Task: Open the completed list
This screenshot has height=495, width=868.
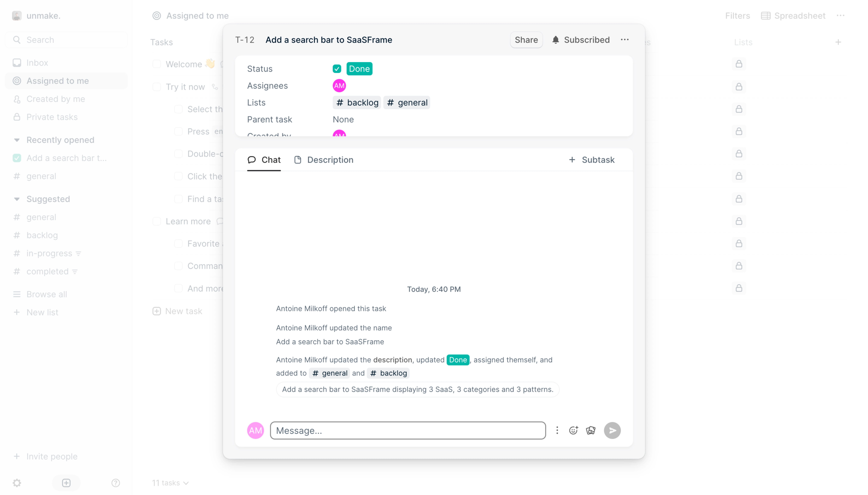Action: coord(66,271)
